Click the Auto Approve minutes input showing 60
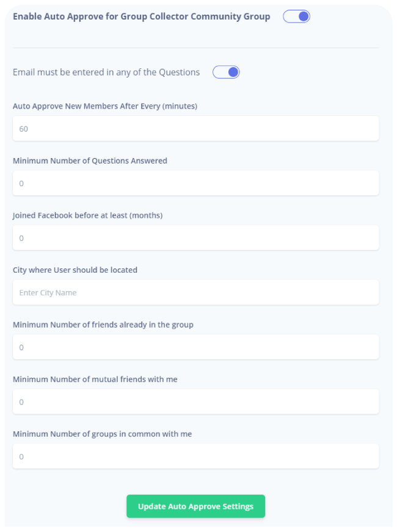The width and height of the screenshot is (397, 532). coord(195,128)
